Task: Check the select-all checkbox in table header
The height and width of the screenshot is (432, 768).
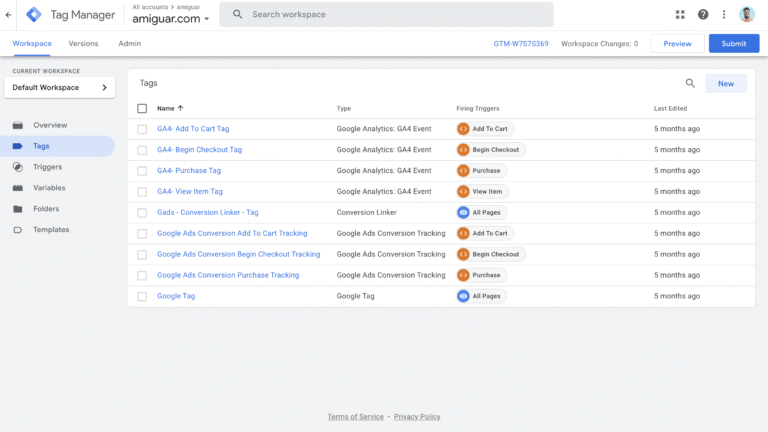Action: 142,108
